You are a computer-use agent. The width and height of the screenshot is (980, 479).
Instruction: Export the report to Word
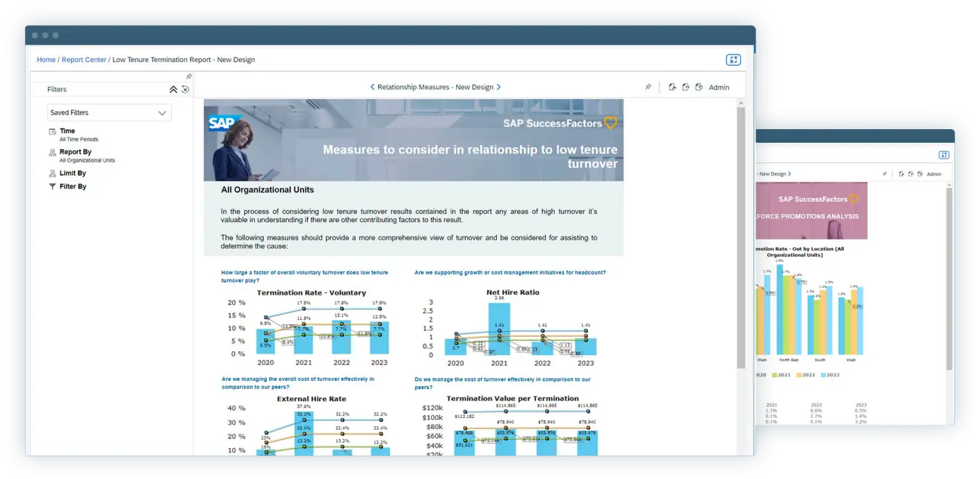click(x=685, y=88)
